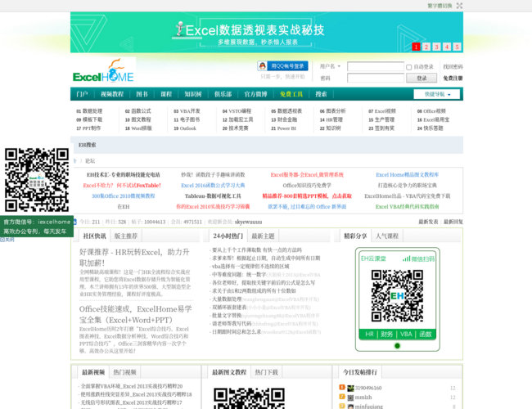Click the 最新发表 link
The image size is (532, 409).
coord(428,222)
